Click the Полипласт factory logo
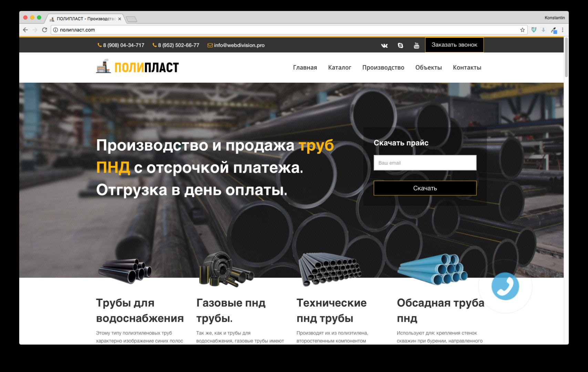The height and width of the screenshot is (372, 588). 137,67
